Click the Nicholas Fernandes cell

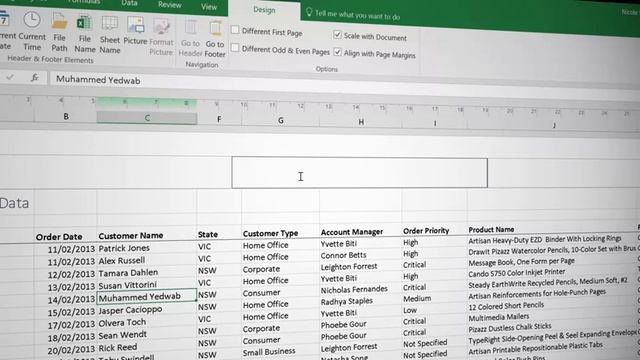354,289
